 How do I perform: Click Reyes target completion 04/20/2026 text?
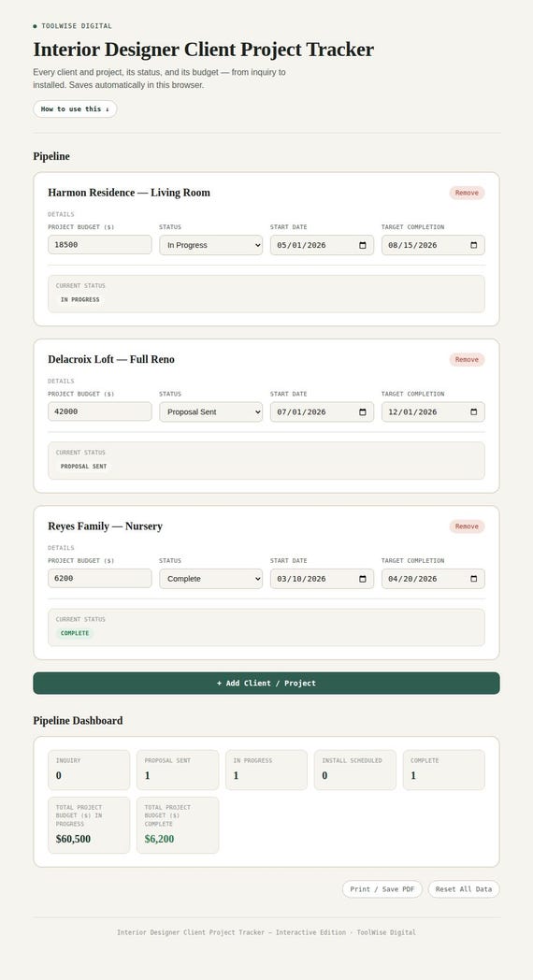[412, 579]
